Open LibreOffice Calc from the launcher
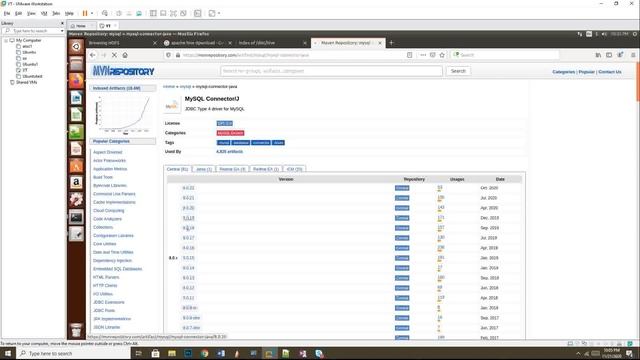The height and width of the screenshot is (360, 640). (x=76, y=115)
